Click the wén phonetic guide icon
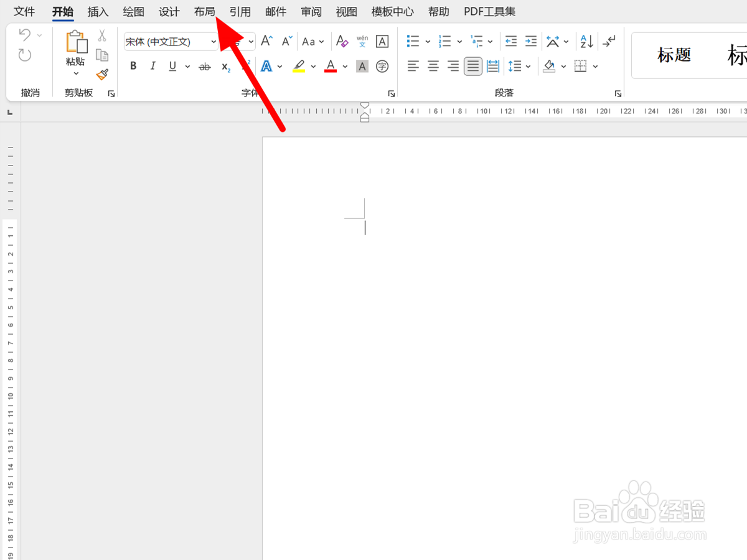Image resolution: width=747 pixels, height=560 pixels. [362, 42]
